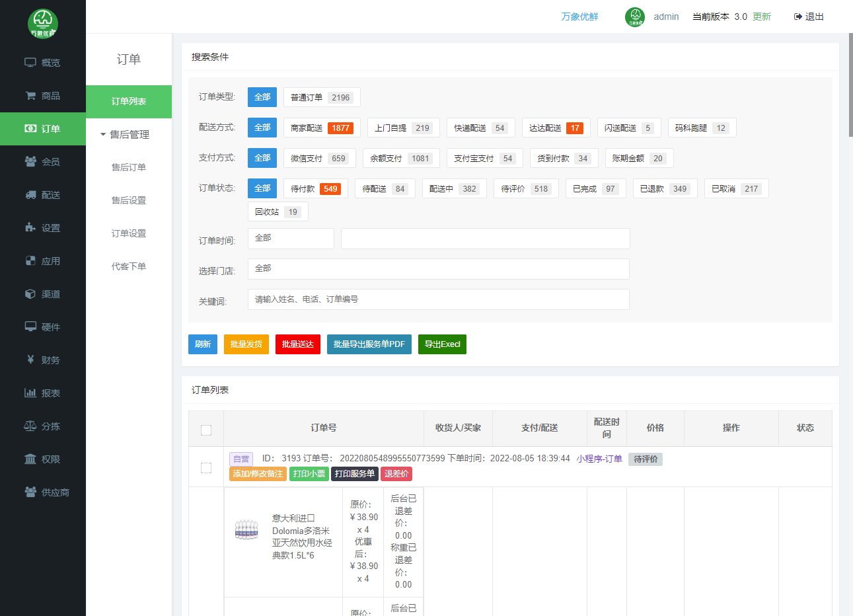Open the shopping cart 商品 icon
853x616 pixels.
tap(30, 96)
